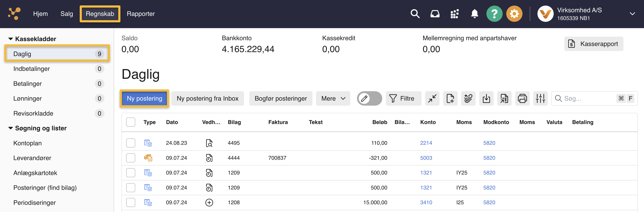Screen dimensions: 644x212
Task: Collapse the Kassekladder section
Action: [x=10, y=39]
